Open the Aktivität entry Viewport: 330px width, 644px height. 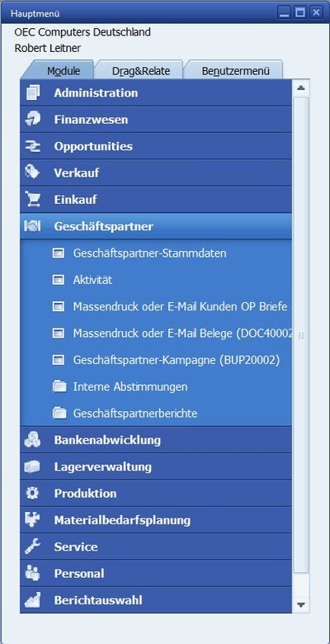(92, 280)
